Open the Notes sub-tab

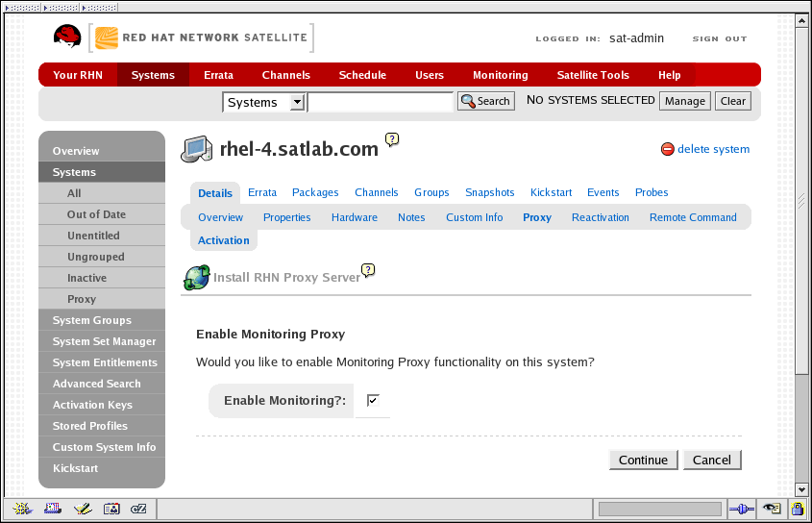(x=411, y=217)
